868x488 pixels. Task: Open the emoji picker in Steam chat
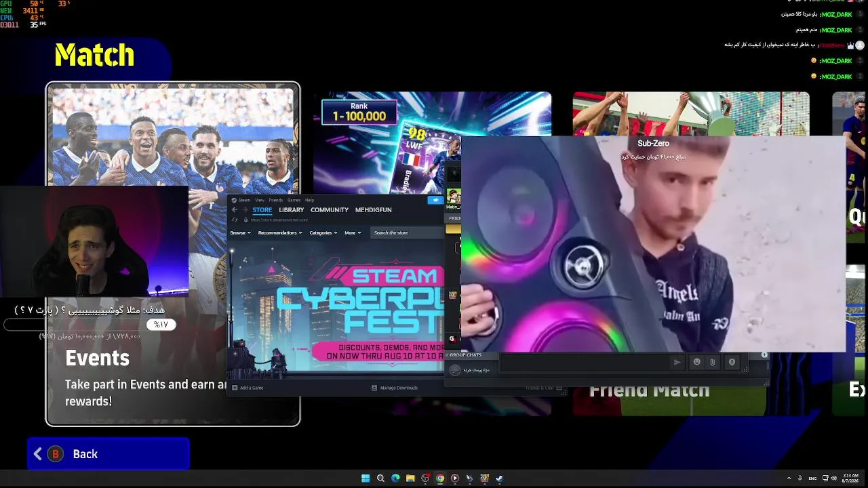coord(696,363)
